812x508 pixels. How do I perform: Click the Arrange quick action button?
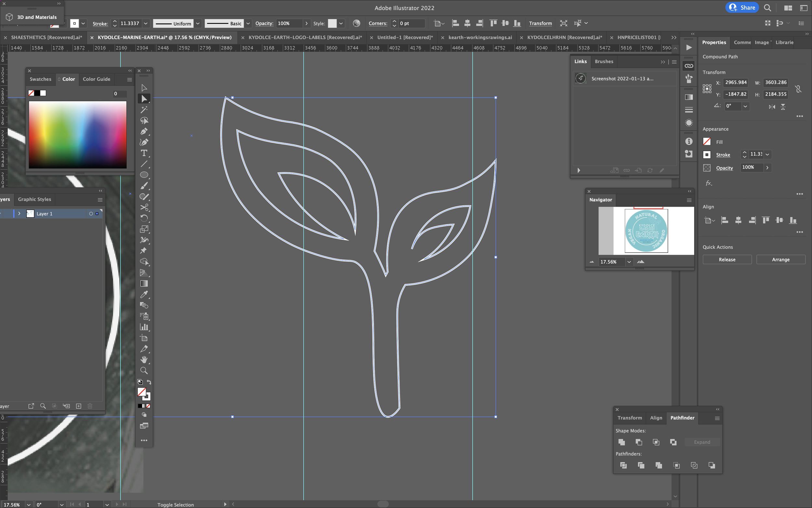780,259
